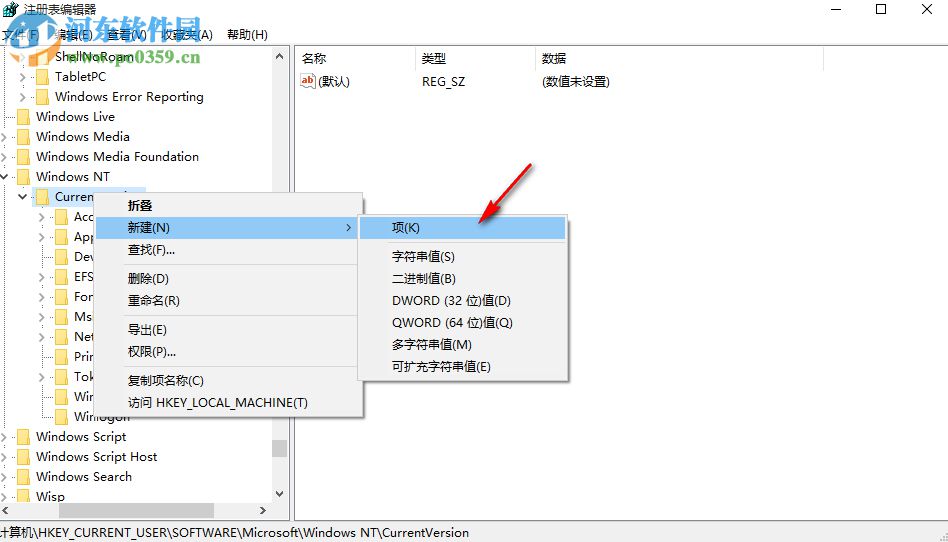Click the CurrentVersion folder icon
Screen dimensions: 948x542
[x=42, y=197]
